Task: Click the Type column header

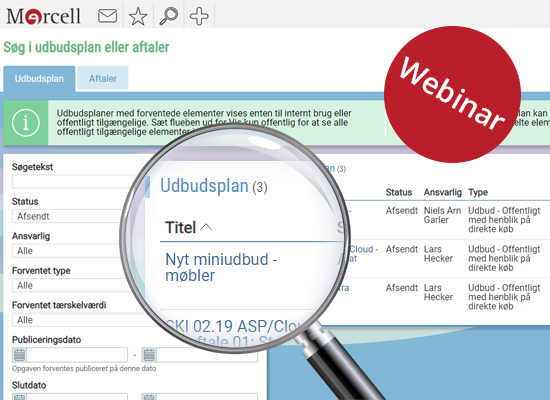Action: coord(478,192)
